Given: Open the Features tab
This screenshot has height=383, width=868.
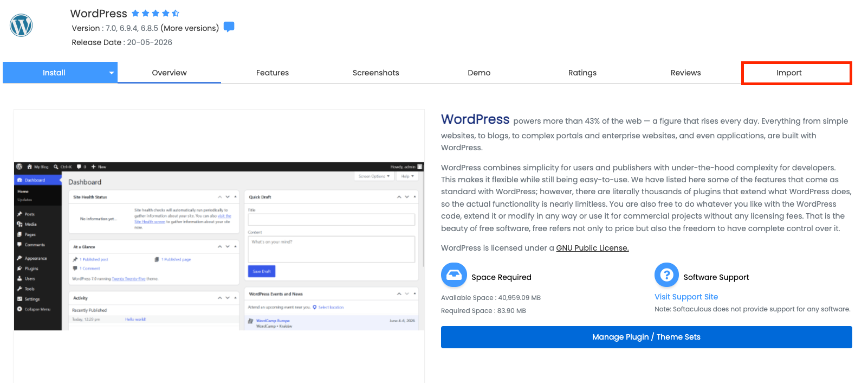Looking at the screenshot, I should [273, 73].
